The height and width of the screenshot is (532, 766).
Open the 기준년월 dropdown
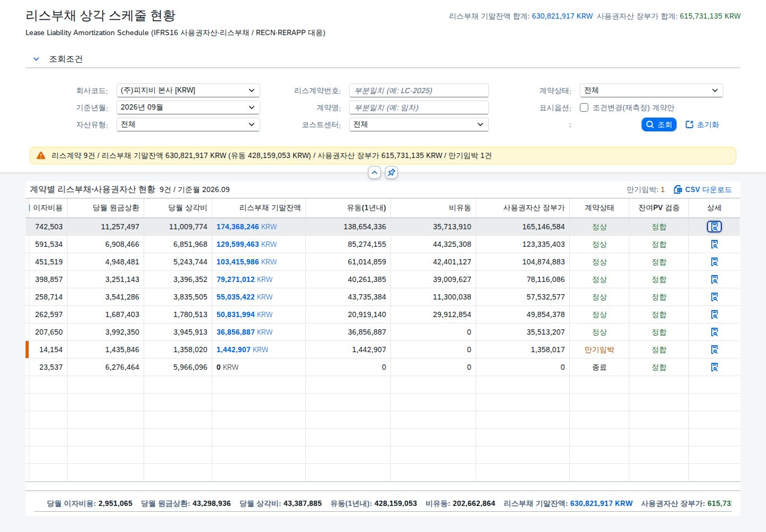tap(188, 107)
